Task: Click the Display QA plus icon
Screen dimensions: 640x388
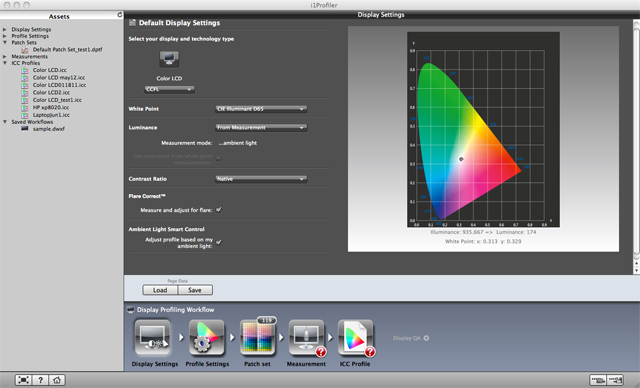Action: click(426, 338)
